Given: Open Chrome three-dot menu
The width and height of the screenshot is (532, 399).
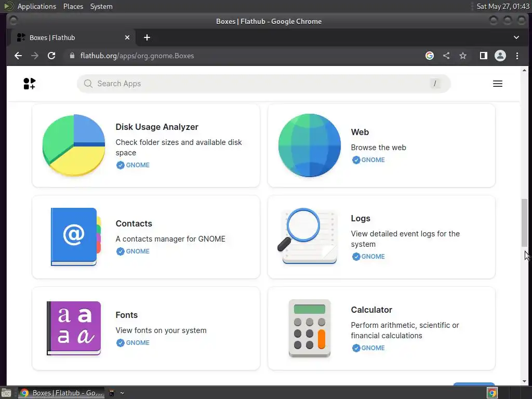Looking at the screenshot, I should click(x=517, y=56).
